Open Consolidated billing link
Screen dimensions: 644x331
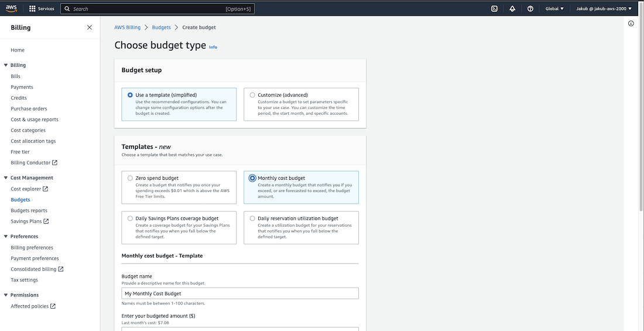[x=33, y=269]
